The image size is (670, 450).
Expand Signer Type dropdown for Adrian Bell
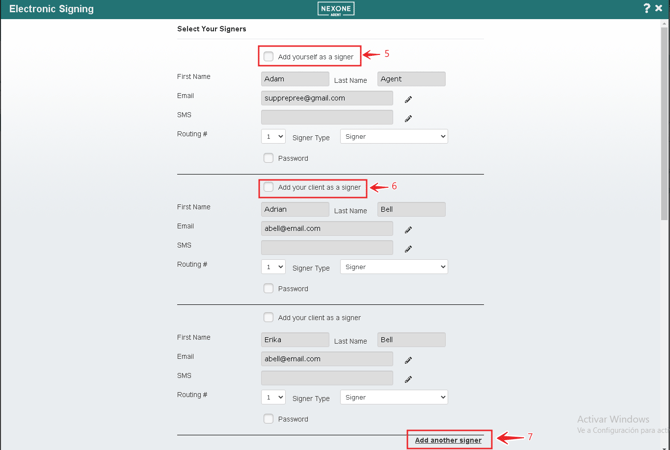tap(394, 267)
